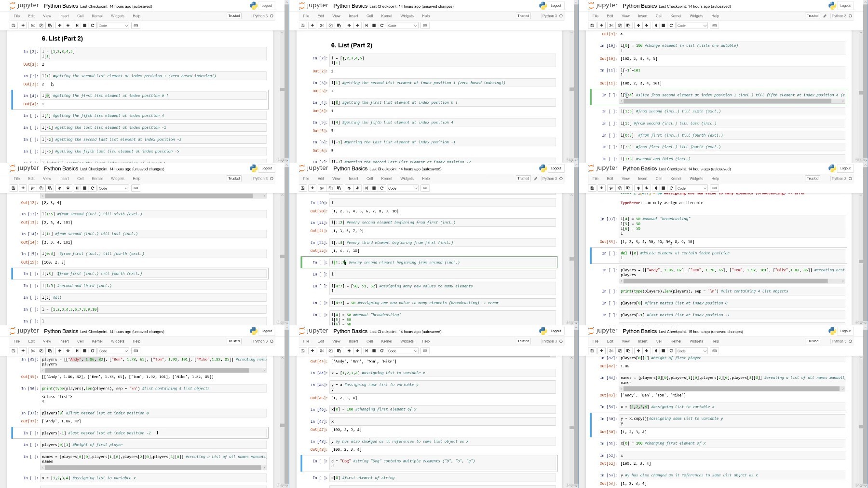
Task: Open command palette in notebook showing Out[6]
Action: click(x=425, y=25)
